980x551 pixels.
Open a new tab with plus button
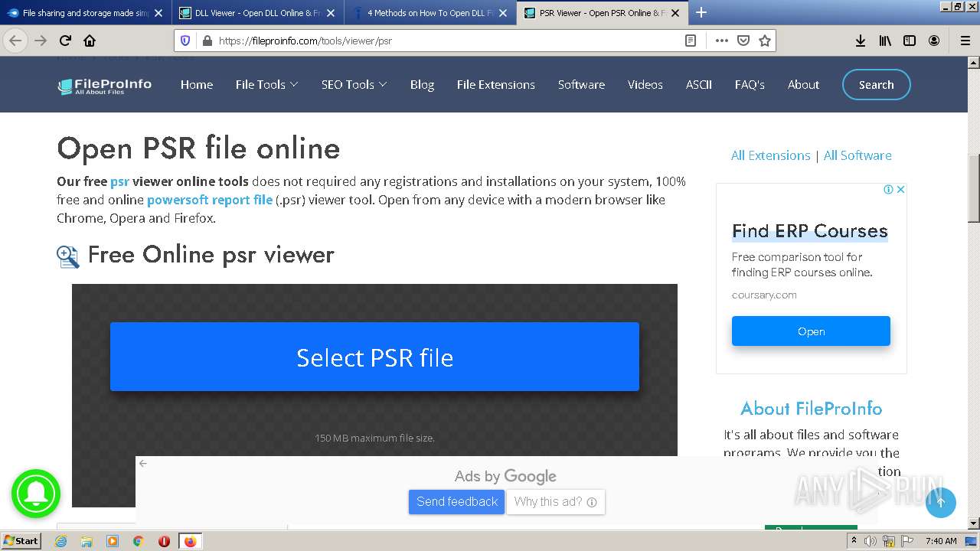pyautogui.click(x=701, y=12)
